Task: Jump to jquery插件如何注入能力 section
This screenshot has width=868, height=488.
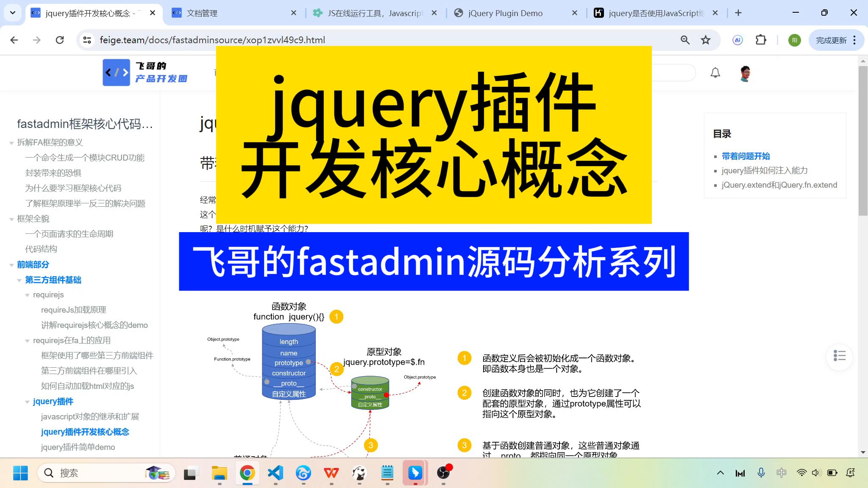Action: tap(765, 170)
